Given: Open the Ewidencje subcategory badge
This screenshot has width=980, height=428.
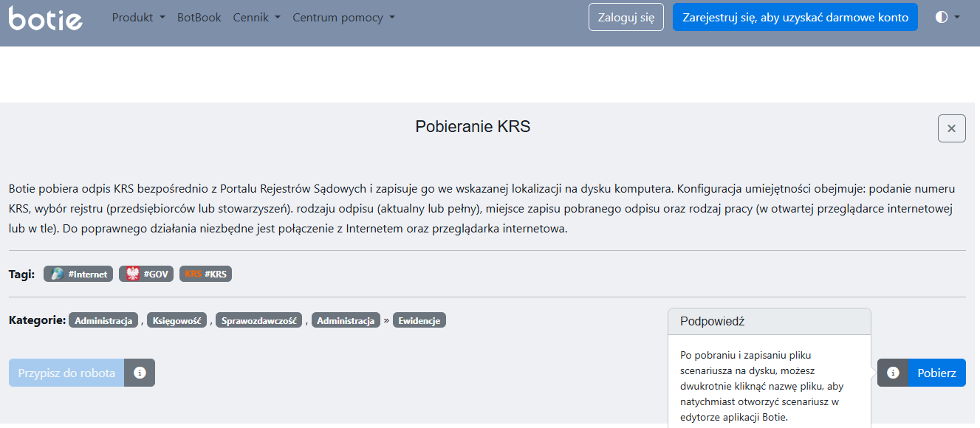Looking at the screenshot, I should click(419, 321).
